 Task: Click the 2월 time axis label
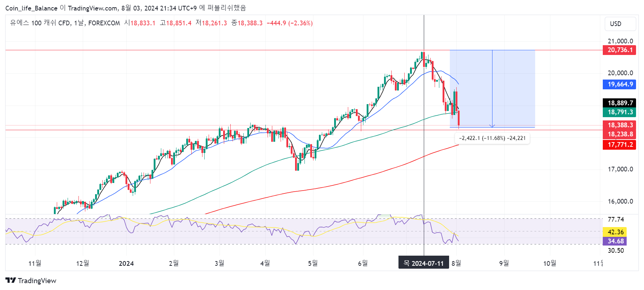pos(174,263)
